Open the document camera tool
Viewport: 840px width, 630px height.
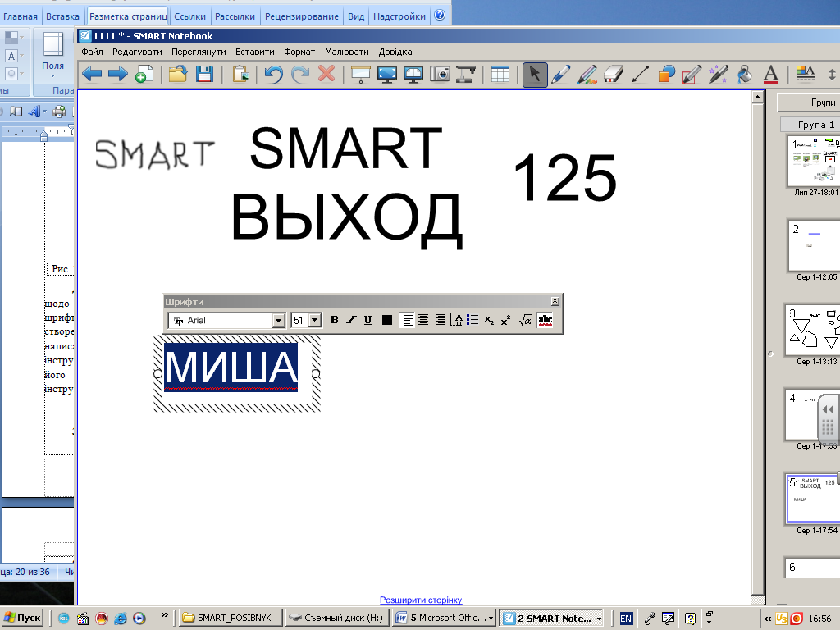point(466,74)
